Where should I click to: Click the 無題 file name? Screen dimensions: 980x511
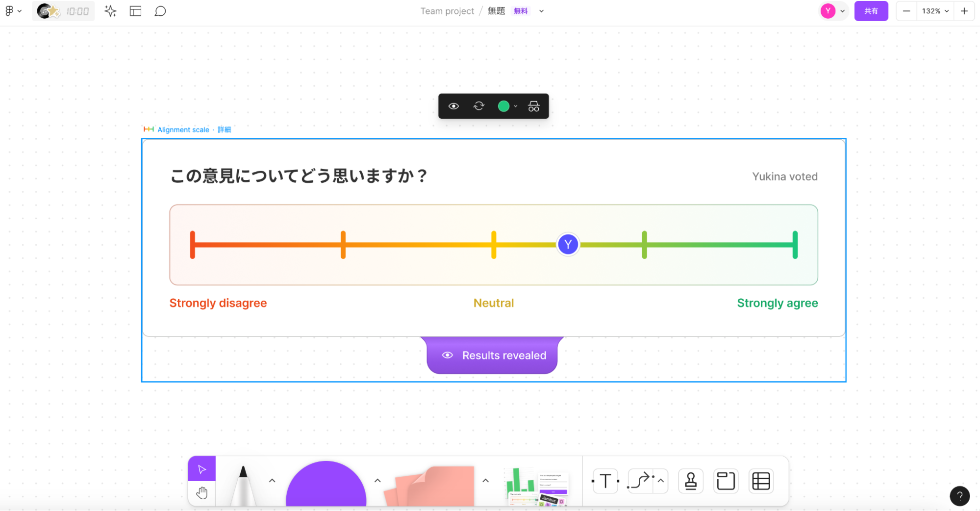pyautogui.click(x=496, y=11)
